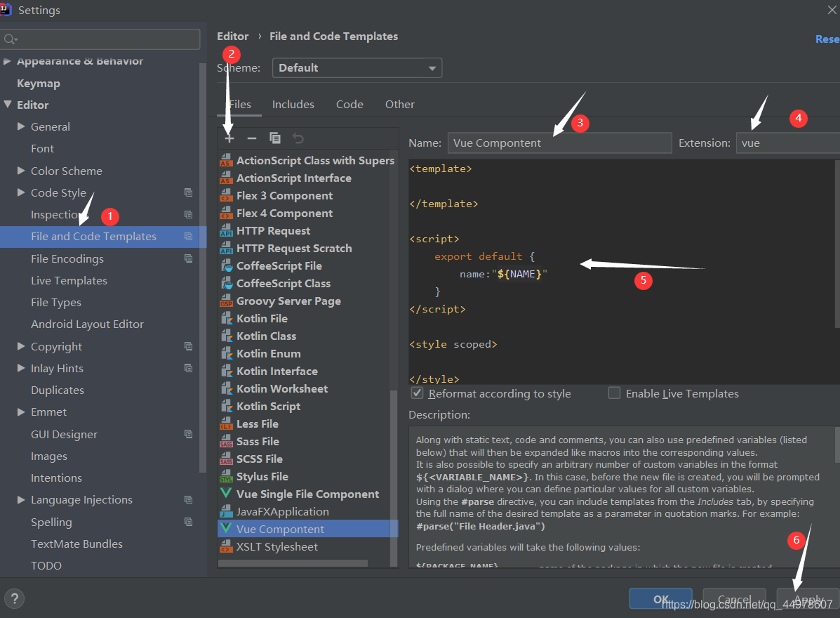Add a new template with the plus icon
The image size is (840, 618).
(229, 139)
